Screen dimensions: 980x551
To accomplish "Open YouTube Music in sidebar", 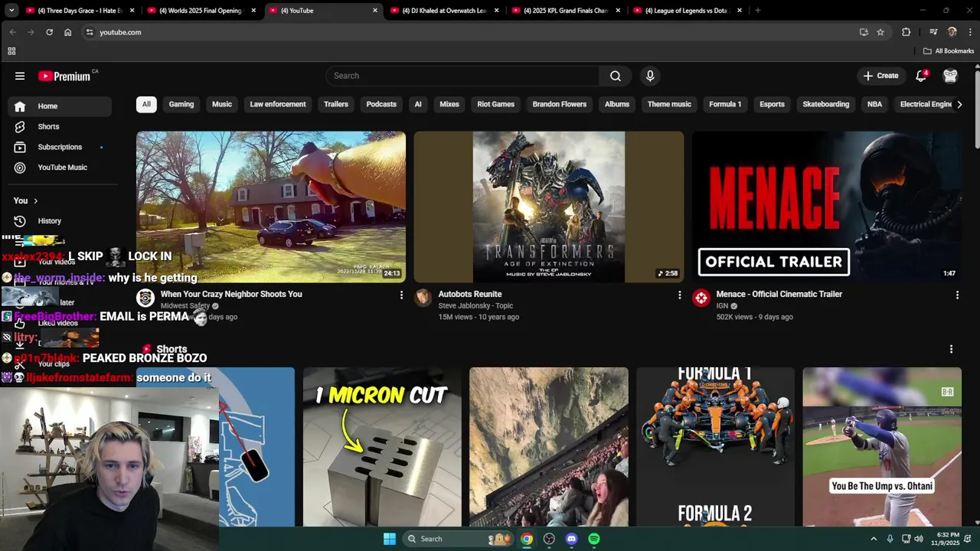I will tap(61, 168).
